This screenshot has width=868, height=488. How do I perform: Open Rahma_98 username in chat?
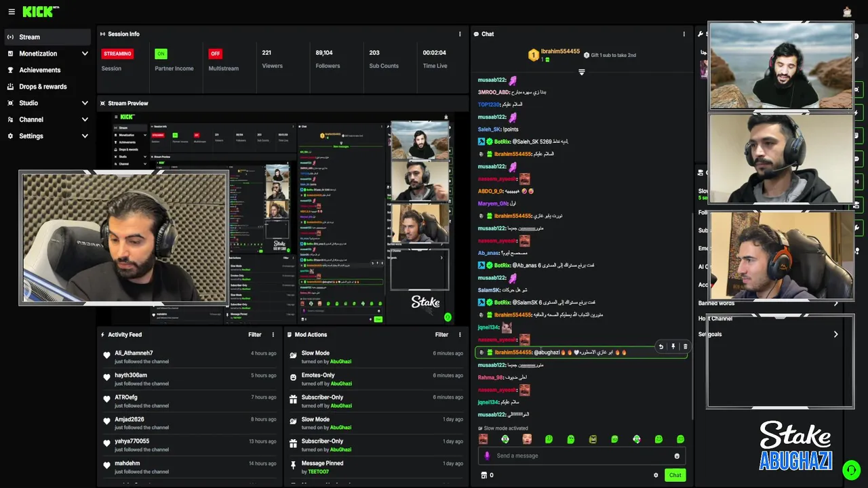click(490, 378)
